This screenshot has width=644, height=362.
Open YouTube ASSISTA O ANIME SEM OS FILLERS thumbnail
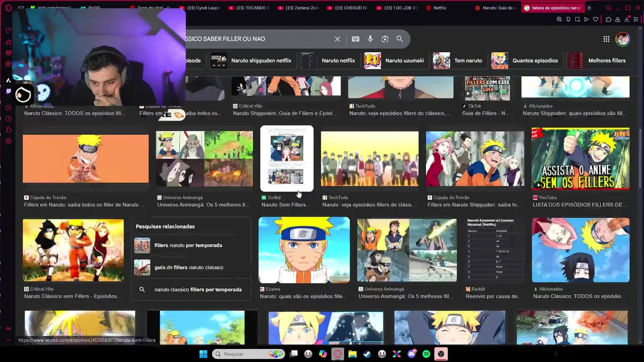click(x=581, y=159)
